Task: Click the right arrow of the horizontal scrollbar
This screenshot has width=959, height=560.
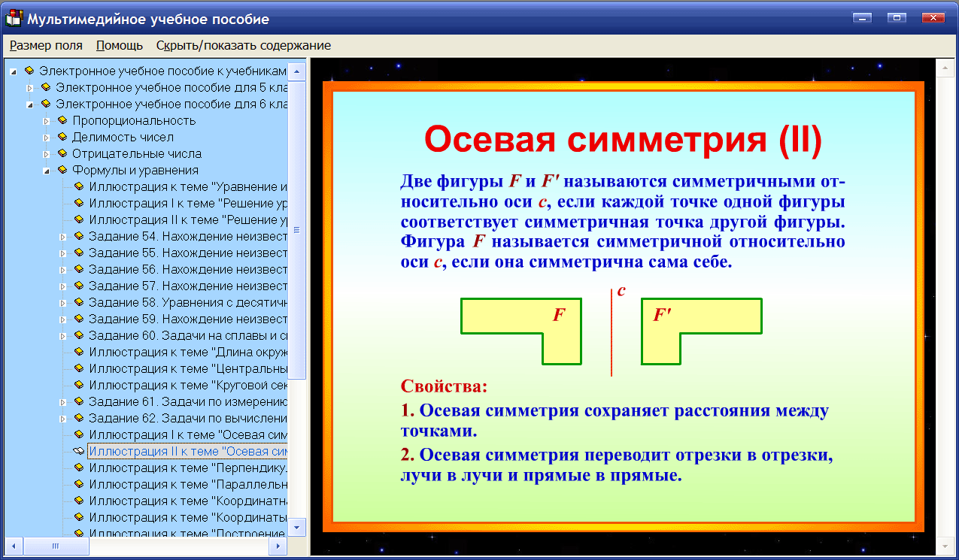Action: 278,546
